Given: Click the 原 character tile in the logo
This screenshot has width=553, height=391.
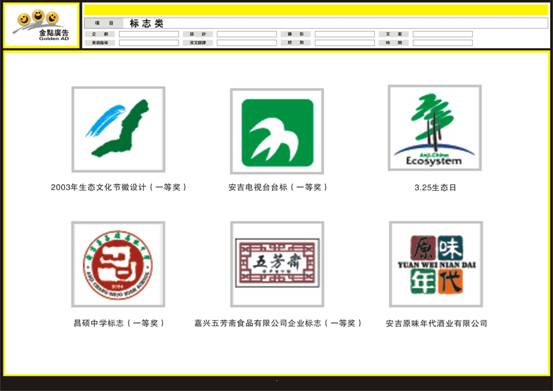Looking at the screenshot, I should (423, 248).
